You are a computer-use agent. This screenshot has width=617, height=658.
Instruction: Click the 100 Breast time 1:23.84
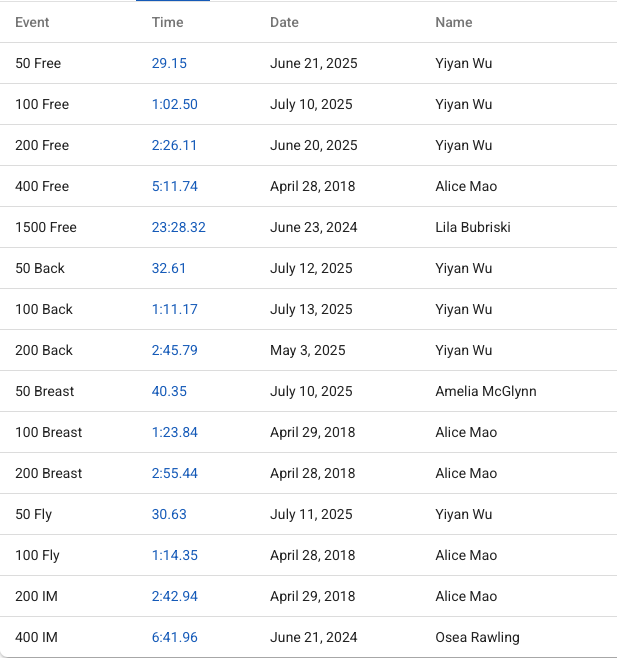(x=174, y=432)
